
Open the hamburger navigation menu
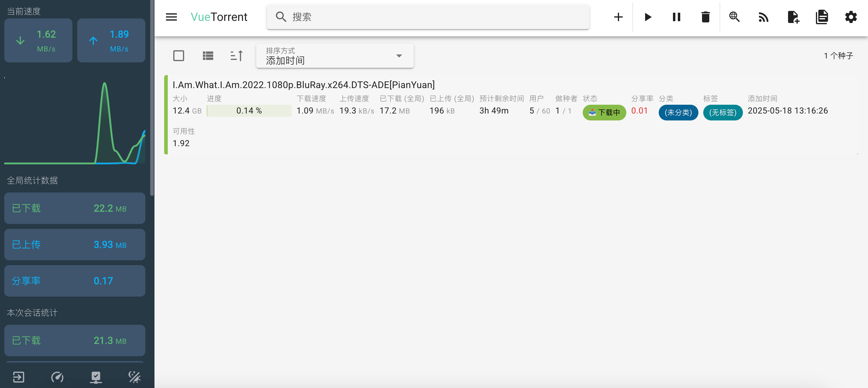pyautogui.click(x=171, y=17)
